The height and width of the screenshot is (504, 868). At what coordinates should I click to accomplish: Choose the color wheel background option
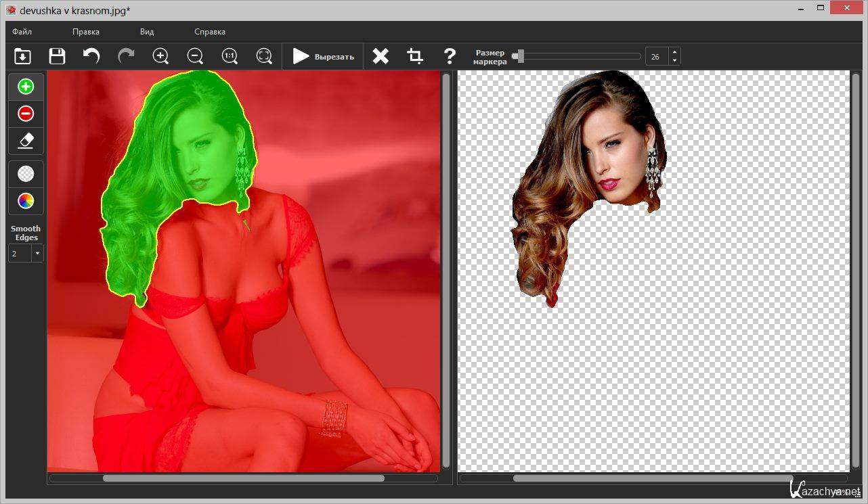coord(26,201)
